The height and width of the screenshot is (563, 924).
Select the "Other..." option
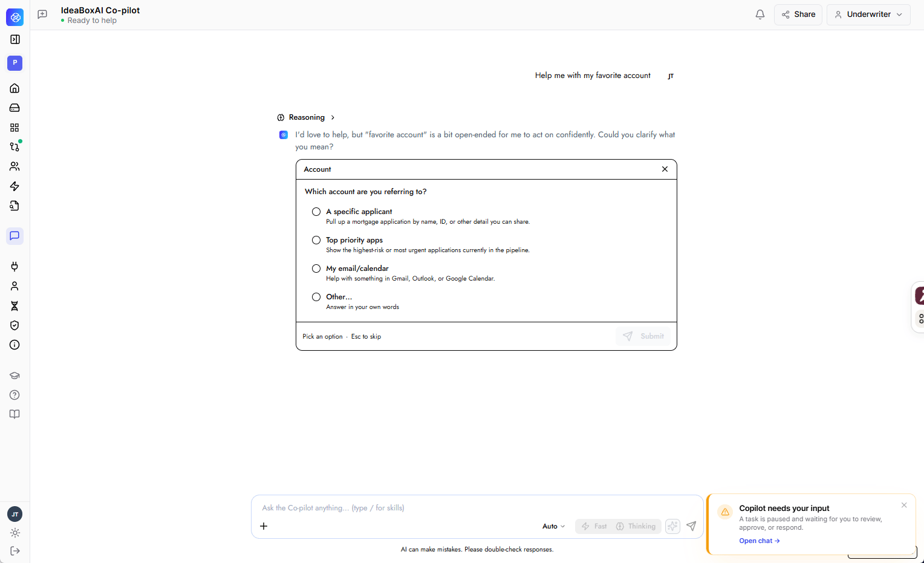click(x=316, y=297)
